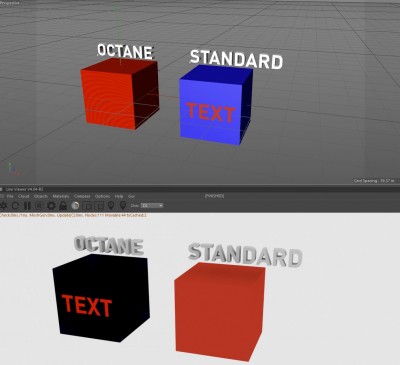This screenshot has height=365, width=400.
Task: Open the Objects menu
Action: point(41,196)
